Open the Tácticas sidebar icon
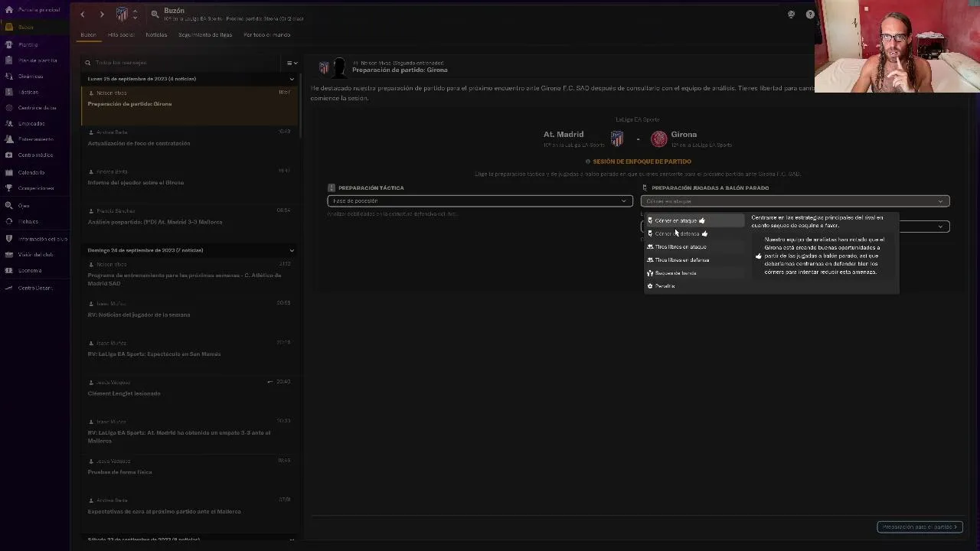The image size is (980, 551). pos(8,92)
